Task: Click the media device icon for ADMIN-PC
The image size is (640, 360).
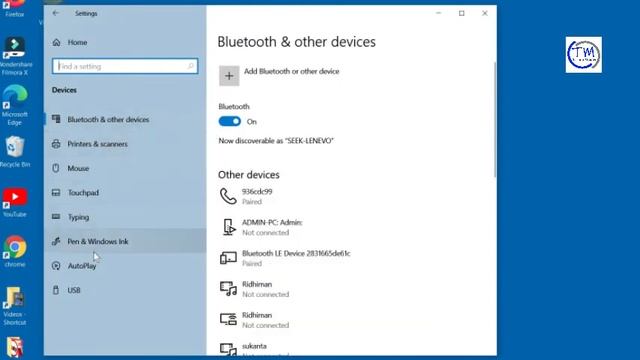Action: [x=229, y=227]
